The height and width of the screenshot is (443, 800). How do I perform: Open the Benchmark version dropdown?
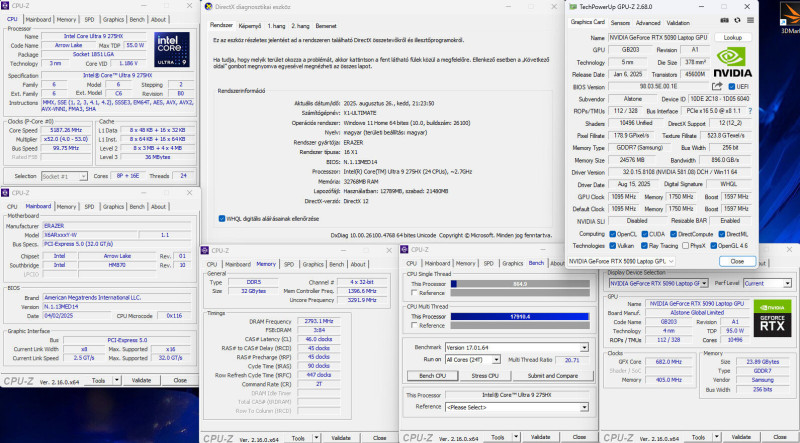(x=517, y=348)
